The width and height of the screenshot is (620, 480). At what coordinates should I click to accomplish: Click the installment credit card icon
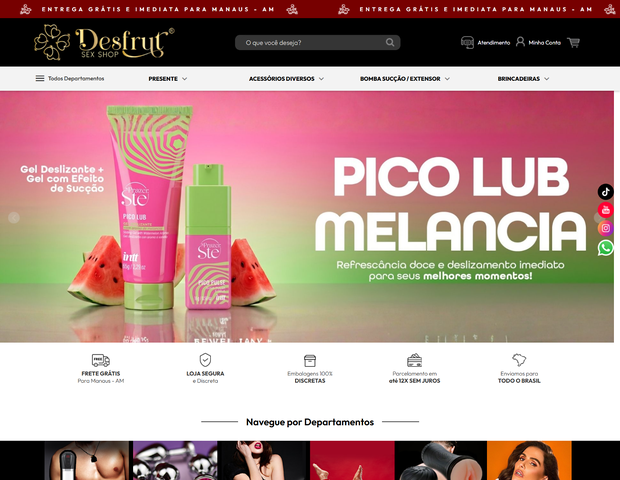pyautogui.click(x=414, y=360)
